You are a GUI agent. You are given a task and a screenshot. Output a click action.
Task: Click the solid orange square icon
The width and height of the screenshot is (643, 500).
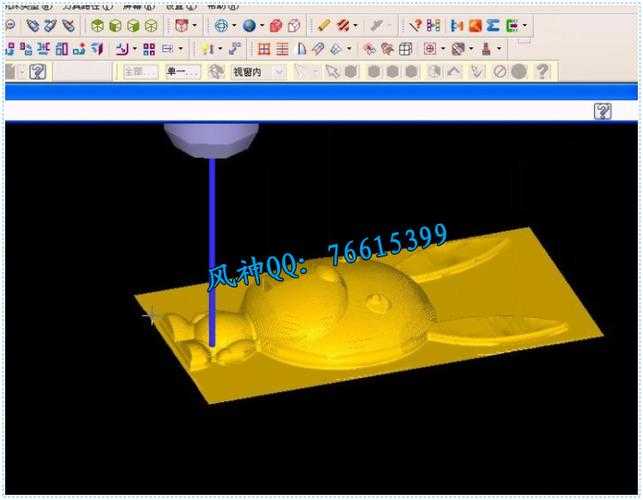(x=475, y=25)
